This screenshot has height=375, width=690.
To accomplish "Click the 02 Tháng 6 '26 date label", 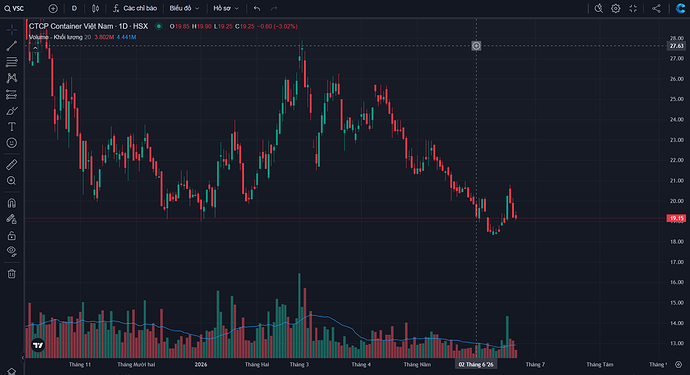I will point(476,364).
